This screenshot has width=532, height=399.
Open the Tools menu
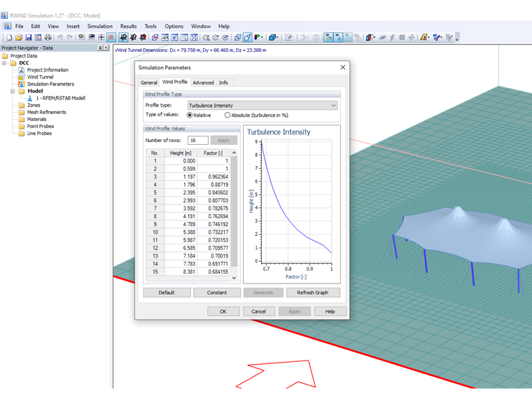pos(150,26)
